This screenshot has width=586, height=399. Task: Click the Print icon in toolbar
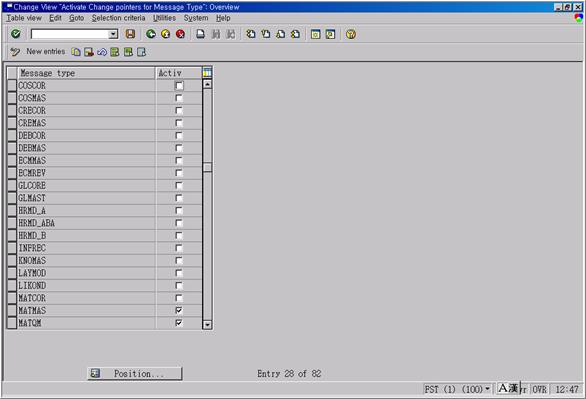pyautogui.click(x=201, y=34)
